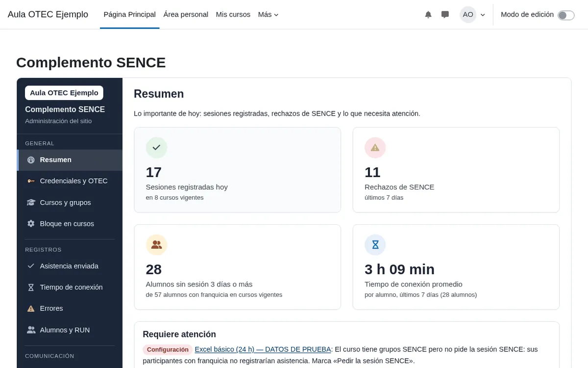Viewport: 588px width, 368px height.
Task: Click the 17 sessions count
Action: point(154,172)
